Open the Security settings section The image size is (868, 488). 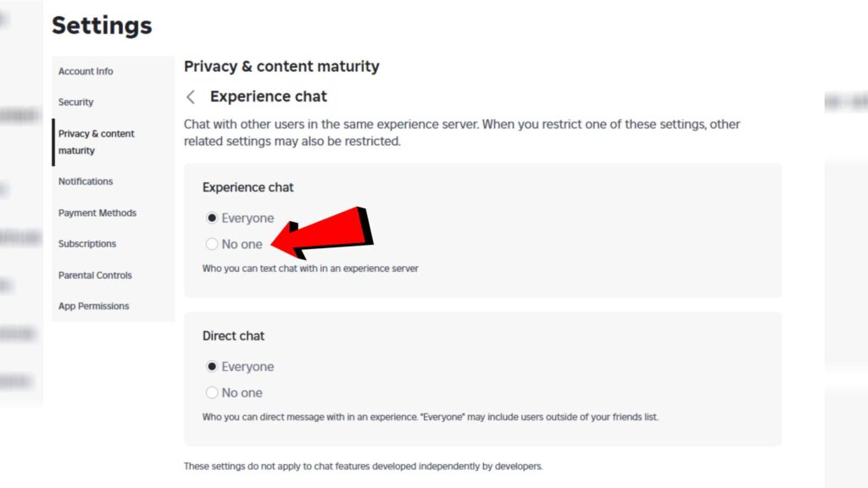(x=75, y=102)
